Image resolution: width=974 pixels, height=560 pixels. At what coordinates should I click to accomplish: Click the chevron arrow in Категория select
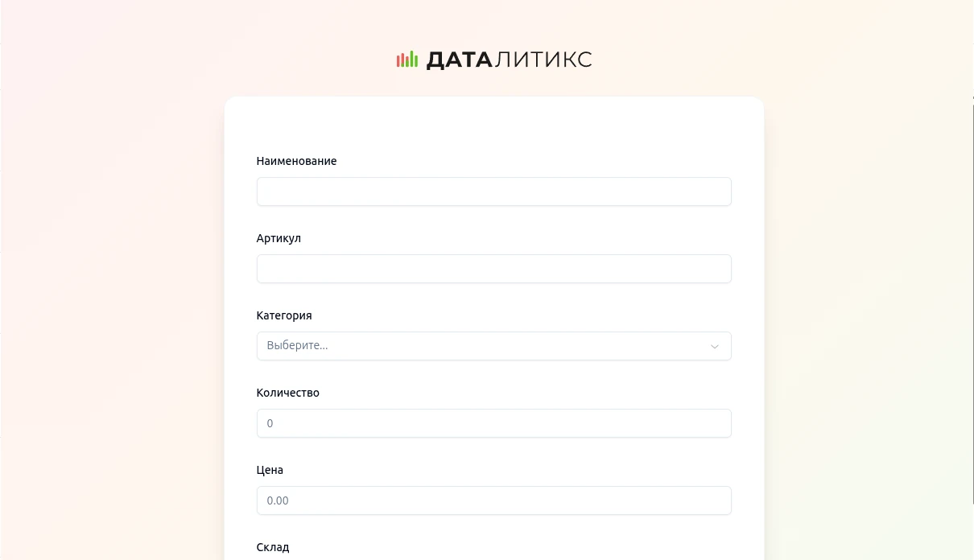click(714, 347)
